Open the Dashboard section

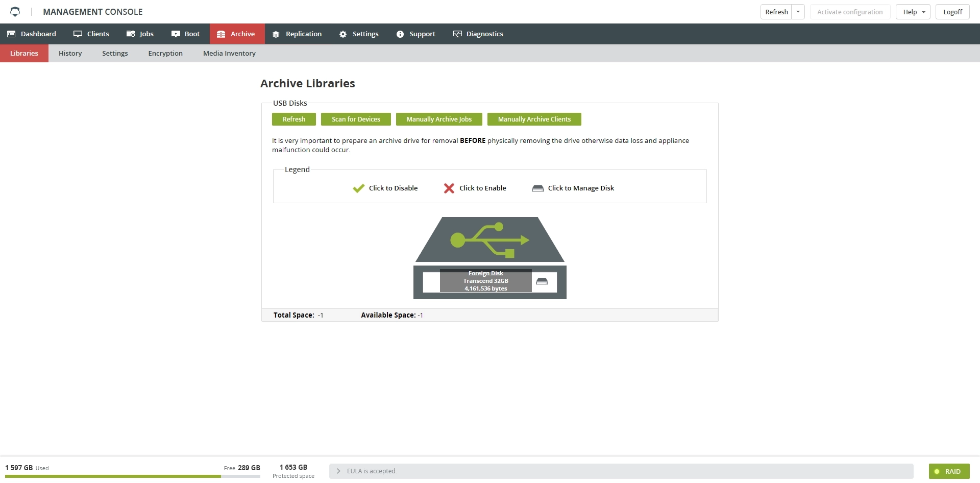(32, 34)
